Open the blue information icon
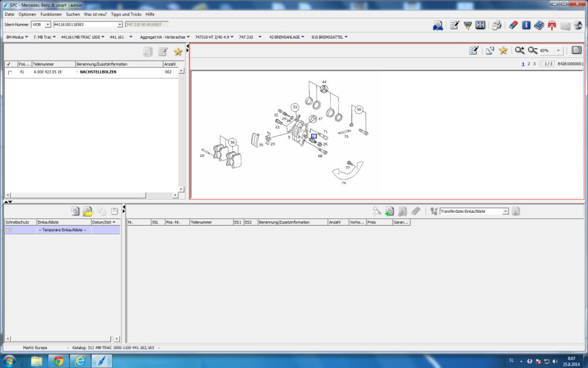The height and width of the screenshot is (368, 588). pos(526,25)
